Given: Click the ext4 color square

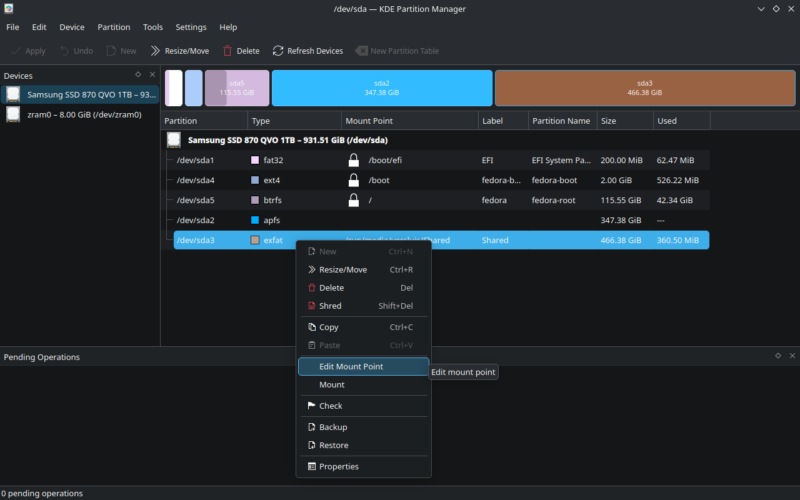Looking at the screenshot, I should point(255,180).
